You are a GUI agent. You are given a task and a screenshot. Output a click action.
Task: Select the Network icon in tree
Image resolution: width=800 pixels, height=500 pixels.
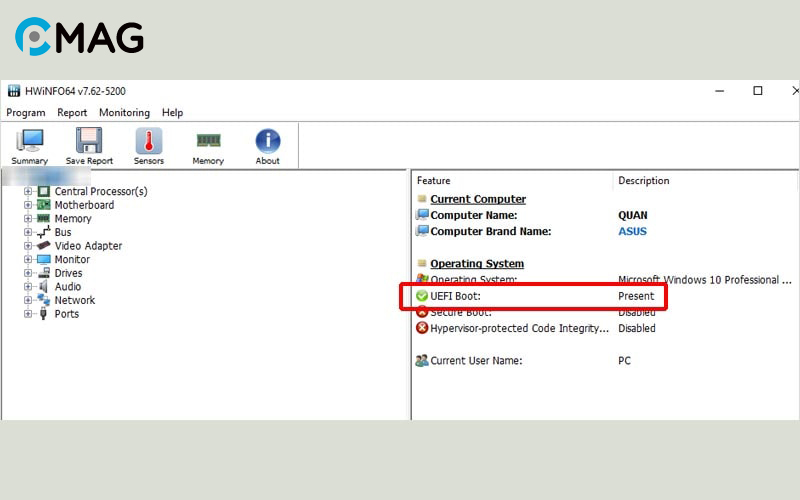point(44,300)
